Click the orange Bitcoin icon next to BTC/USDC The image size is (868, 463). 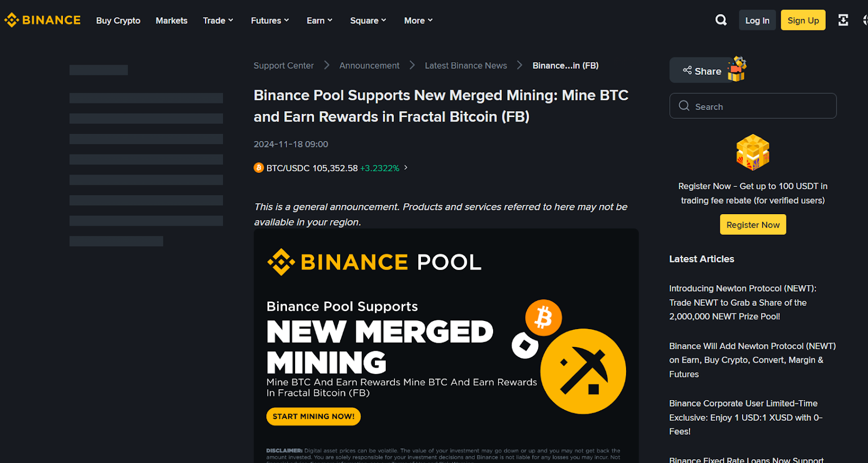tap(259, 168)
